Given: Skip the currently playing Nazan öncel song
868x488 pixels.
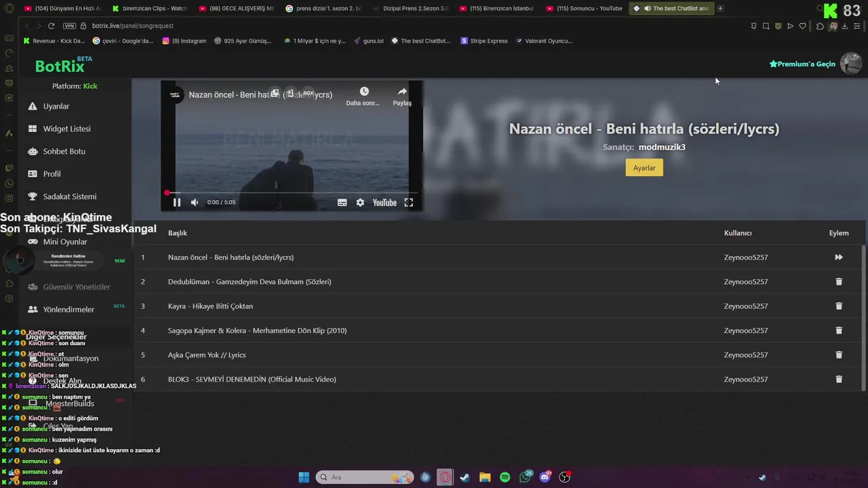Looking at the screenshot, I should tap(839, 257).
